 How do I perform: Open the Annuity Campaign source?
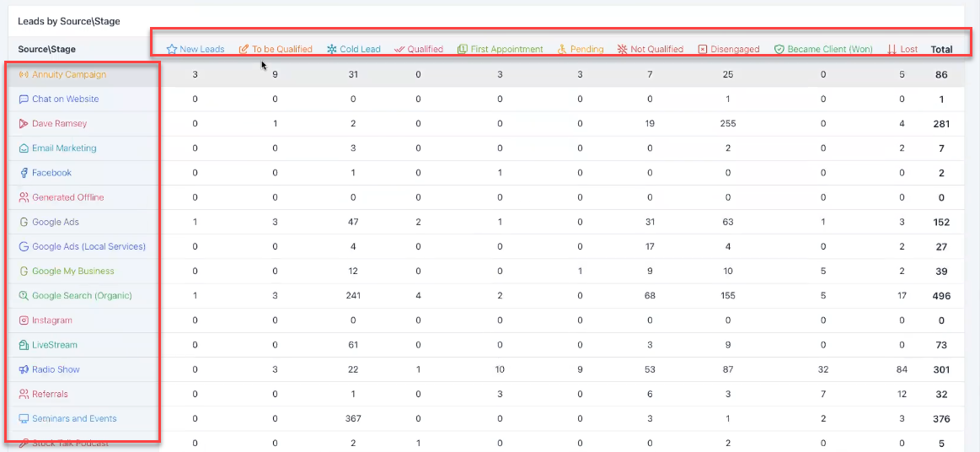coord(69,74)
